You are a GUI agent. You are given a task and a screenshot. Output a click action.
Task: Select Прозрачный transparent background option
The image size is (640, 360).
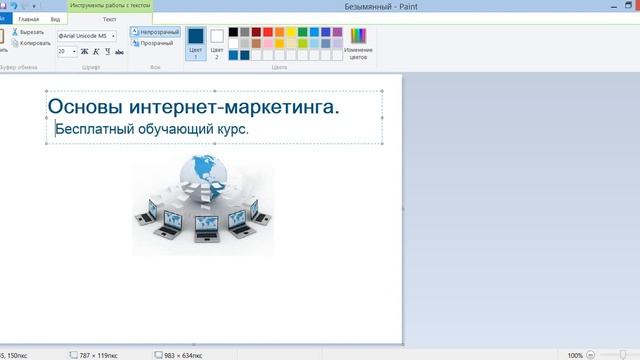click(x=153, y=43)
